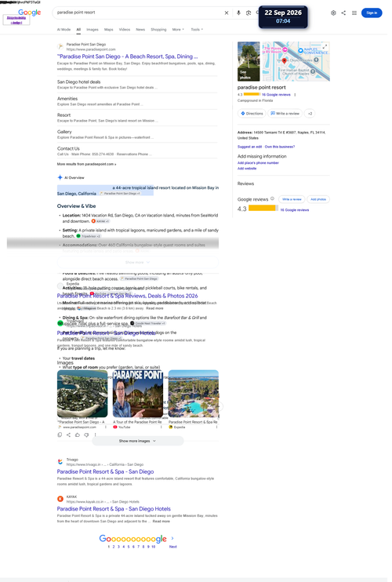Image resolution: width=392 pixels, height=582 pixels.
Task: Click the AI Overview sparkle icon
Action: (x=60, y=177)
